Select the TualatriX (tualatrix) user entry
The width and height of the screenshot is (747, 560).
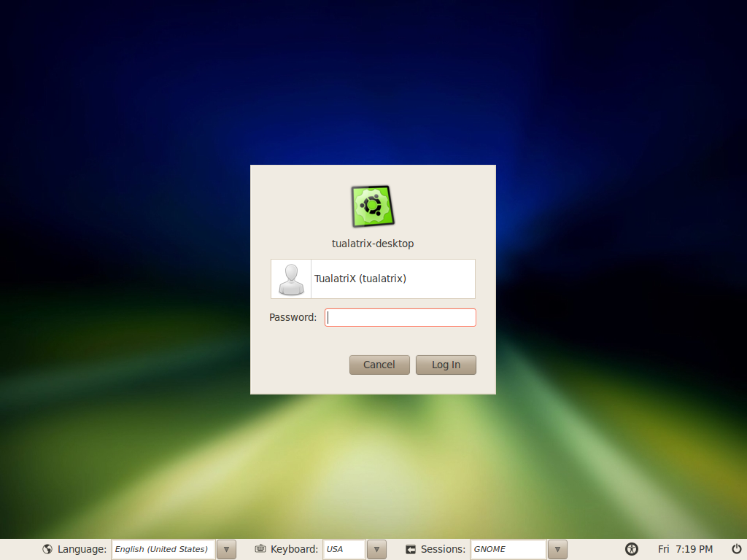(x=373, y=279)
